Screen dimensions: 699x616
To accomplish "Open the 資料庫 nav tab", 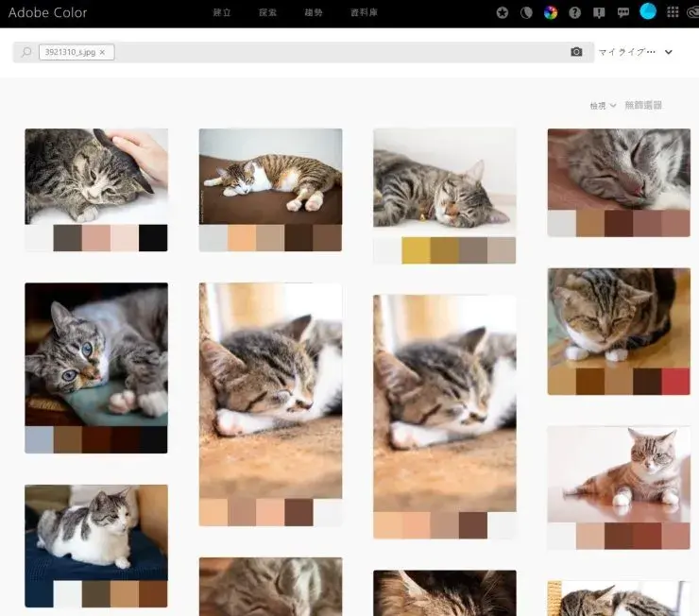I will tap(364, 12).
